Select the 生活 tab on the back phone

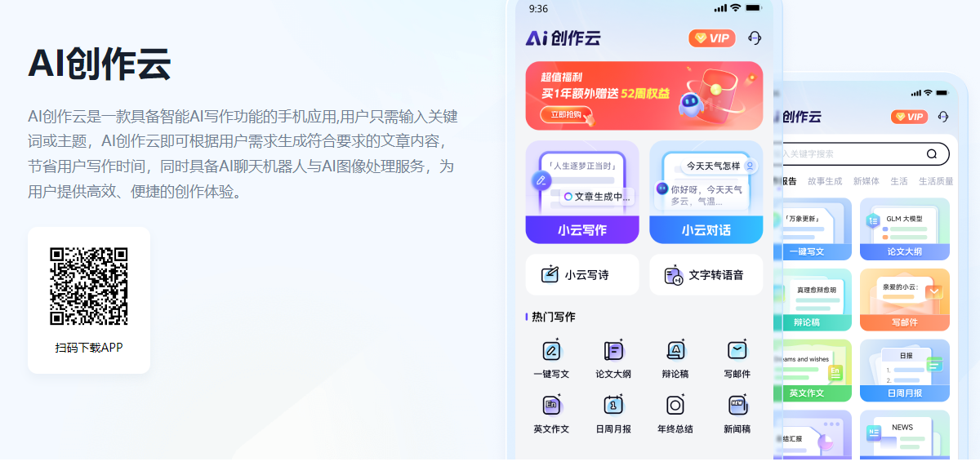tap(898, 181)
